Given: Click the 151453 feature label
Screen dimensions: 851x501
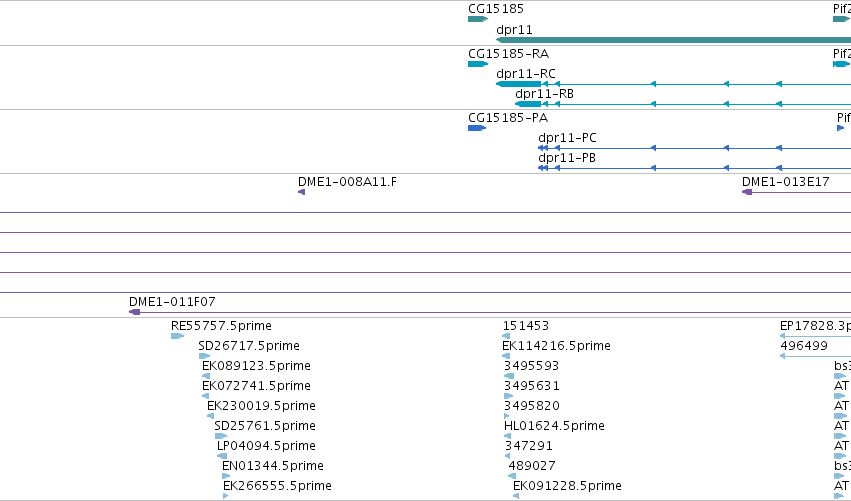Looking at the screenshot, I should coord(526,326).
